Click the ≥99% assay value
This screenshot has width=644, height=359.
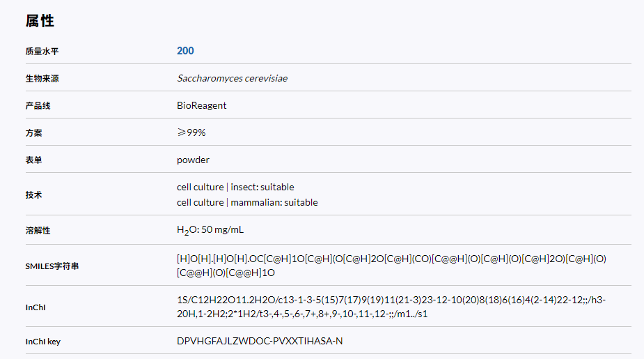191,132
